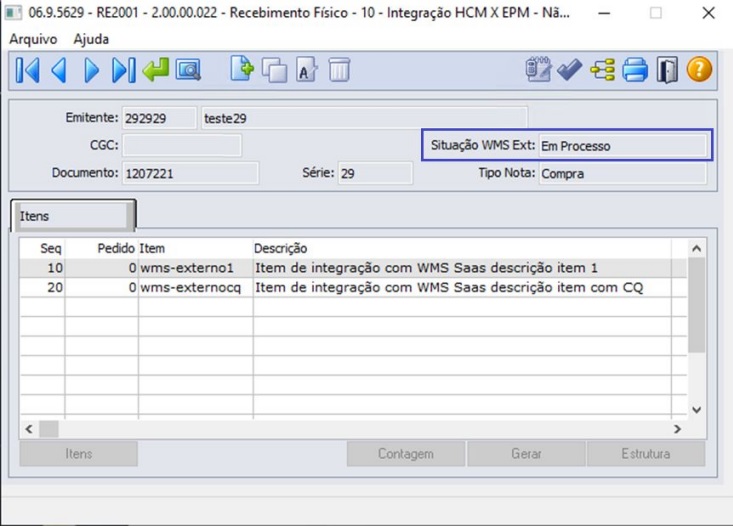733x526 pixels.
Task: Close the RE2001 window
Action: [x=709, y=13]
